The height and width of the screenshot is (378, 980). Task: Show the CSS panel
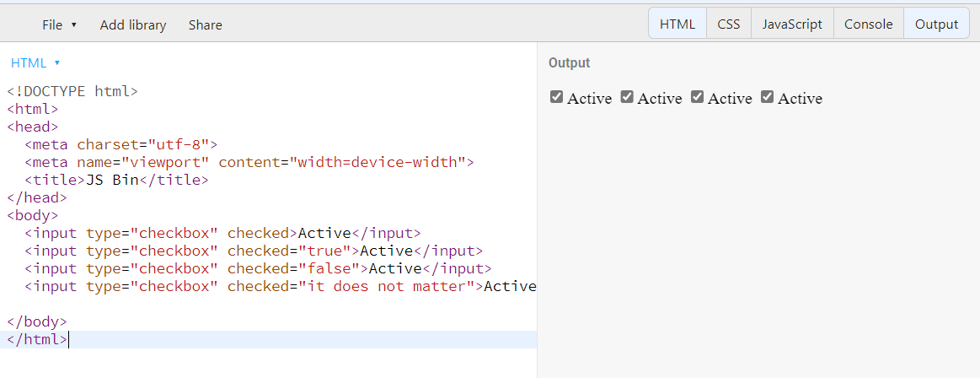pos(729,24)
